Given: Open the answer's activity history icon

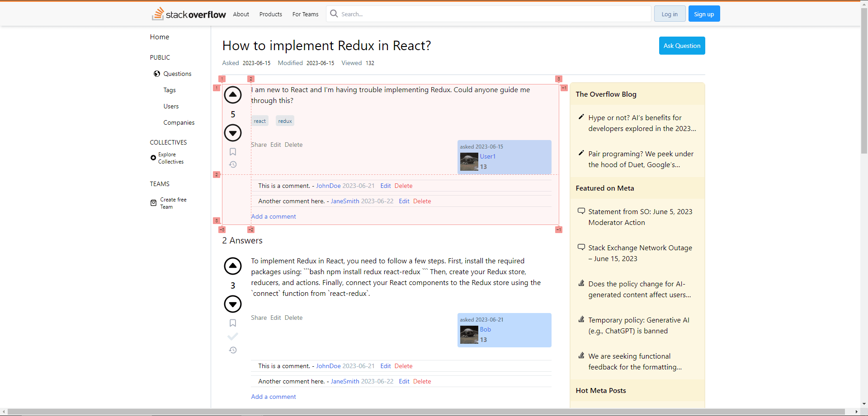Looking at the screenshot, I should point(233,350).
